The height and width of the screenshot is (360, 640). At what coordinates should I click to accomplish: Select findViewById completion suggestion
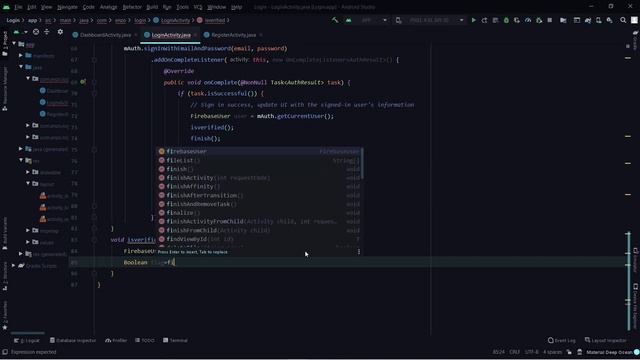259,239
